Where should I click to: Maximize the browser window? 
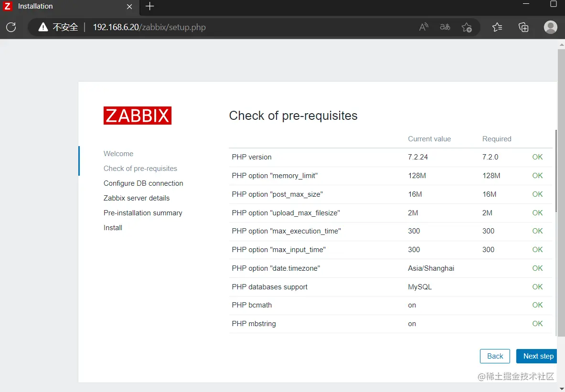[x=554, y=4]
